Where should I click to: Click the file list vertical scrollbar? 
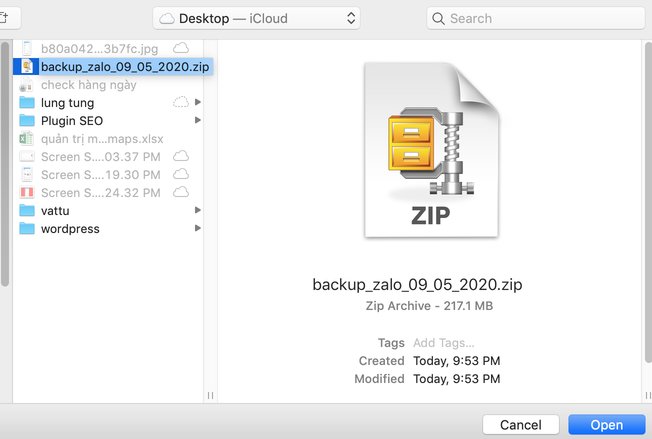tap(5, 150)
